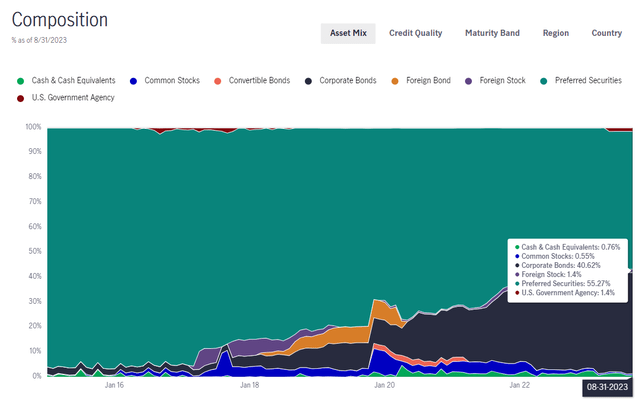Click the green Cash & Cash Equivalents legend dot

(x=20, y=81)
